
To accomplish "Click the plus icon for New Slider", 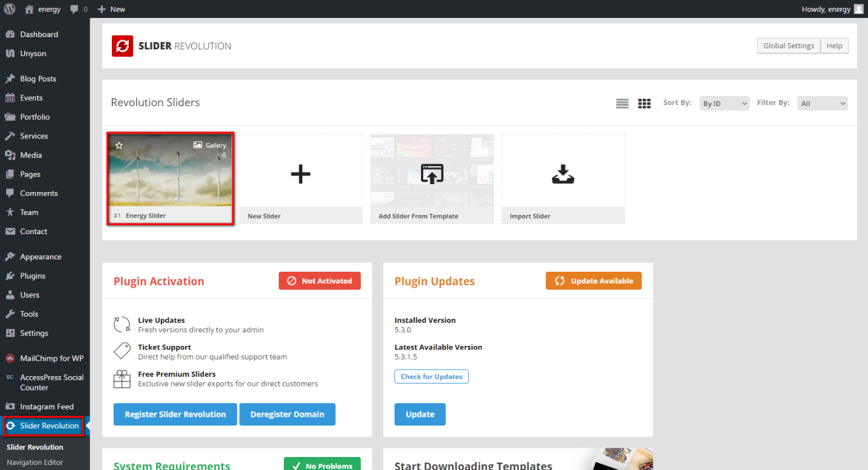I will coord(300,175).
